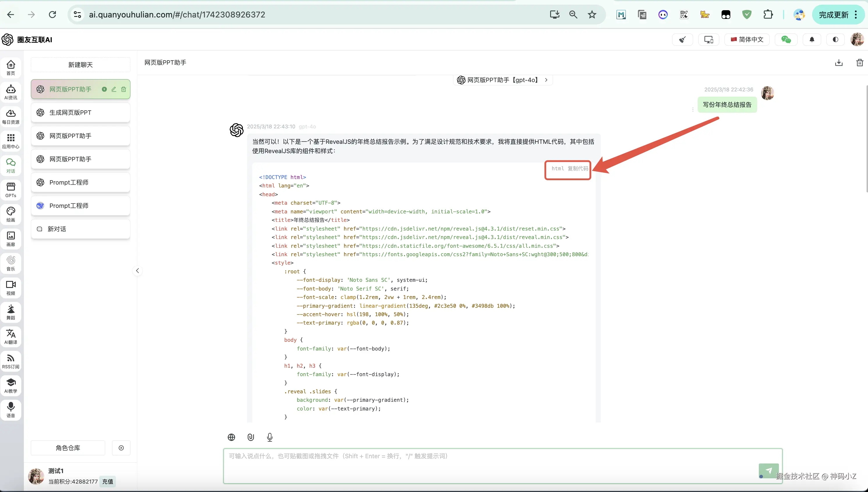Viewport: 868px width, 492px height.
Task: Select the Prompt工程师 chat with blue icon
Action: [80, 206]
